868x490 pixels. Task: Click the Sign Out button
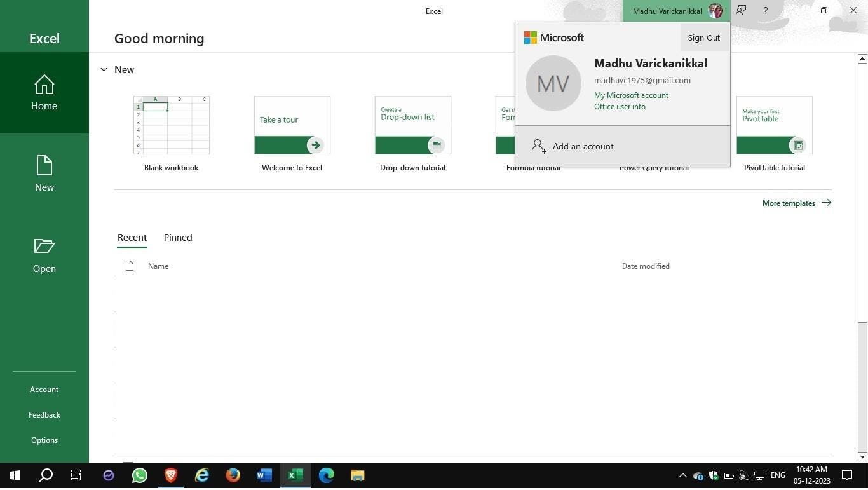(703, 37)
